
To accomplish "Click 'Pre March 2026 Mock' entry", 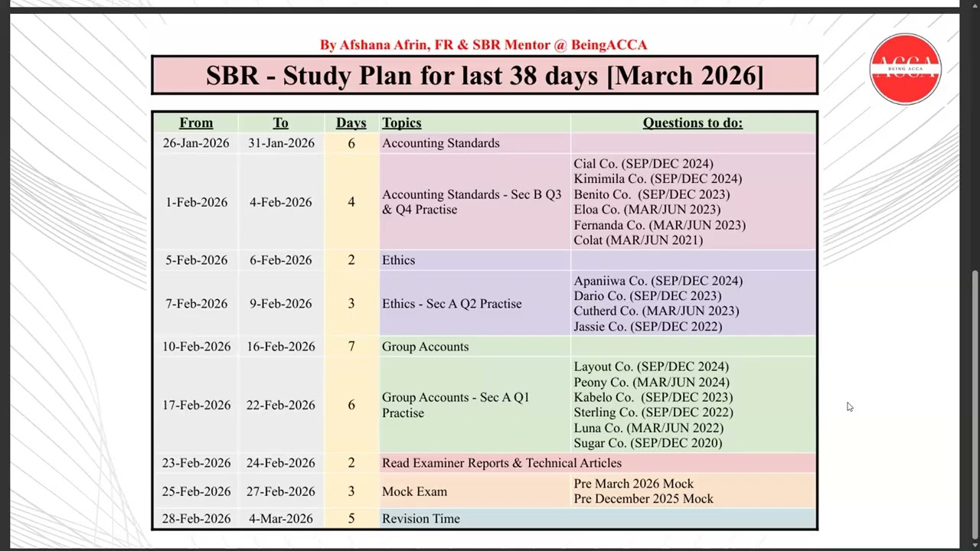I will (634, 484).
